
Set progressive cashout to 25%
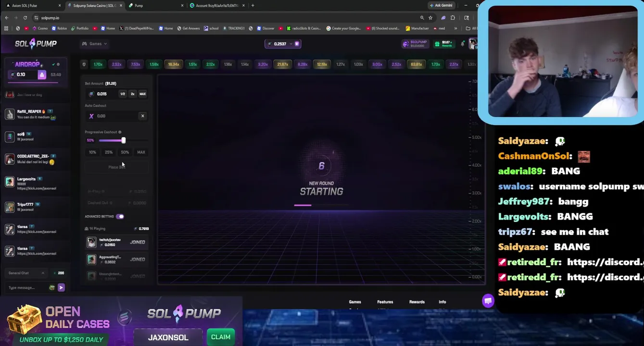pos(109,152)
